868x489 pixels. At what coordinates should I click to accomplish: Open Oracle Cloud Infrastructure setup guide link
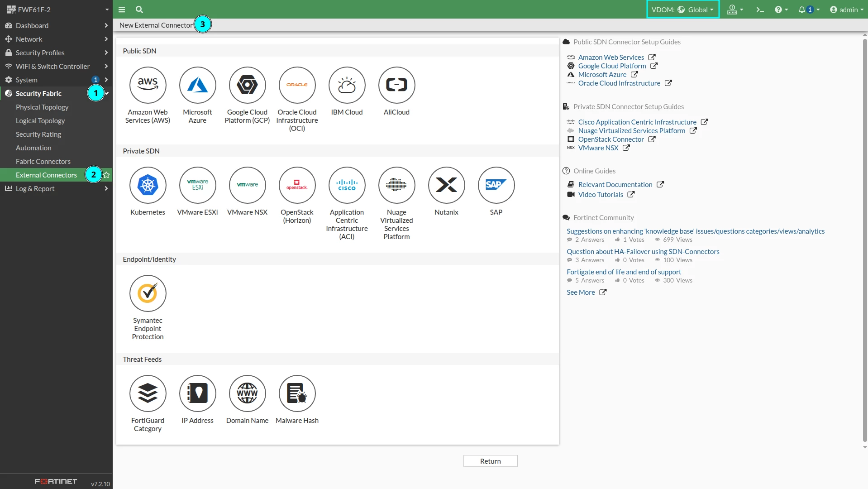pos(619,83)
